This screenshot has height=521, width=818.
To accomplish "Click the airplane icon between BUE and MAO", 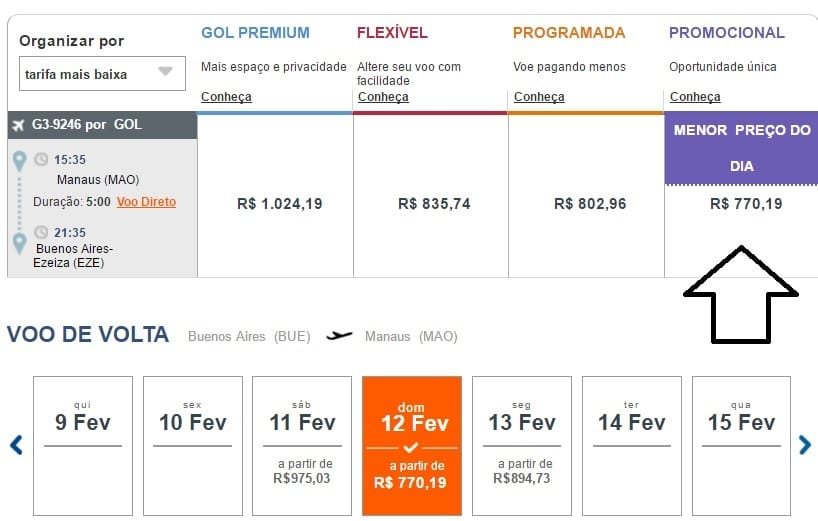I will [x=339, y=335].
